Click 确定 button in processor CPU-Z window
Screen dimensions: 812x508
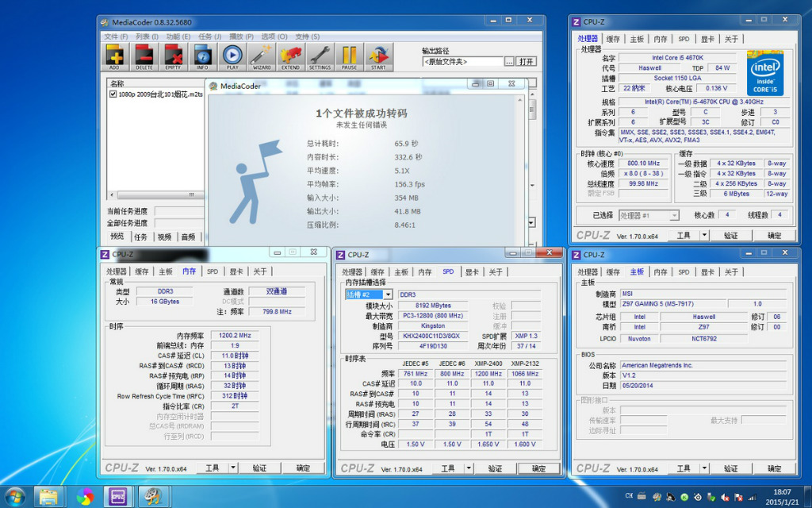[x=774, y=235]
